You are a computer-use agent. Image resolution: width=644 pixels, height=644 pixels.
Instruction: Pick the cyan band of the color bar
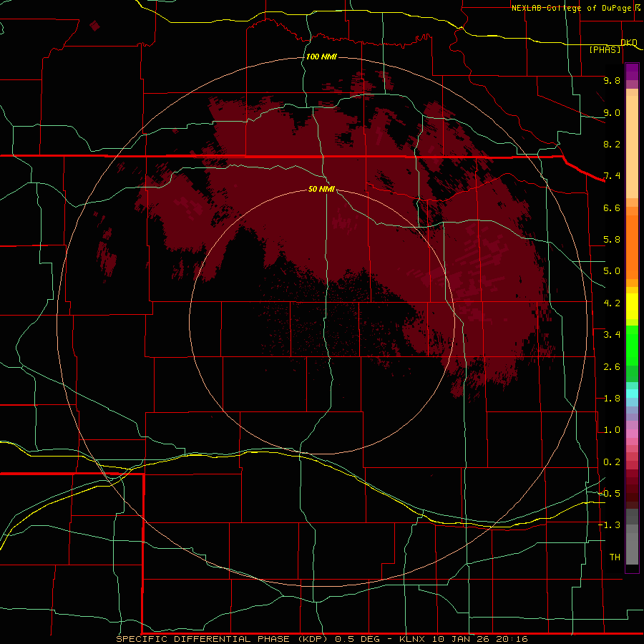632,394
